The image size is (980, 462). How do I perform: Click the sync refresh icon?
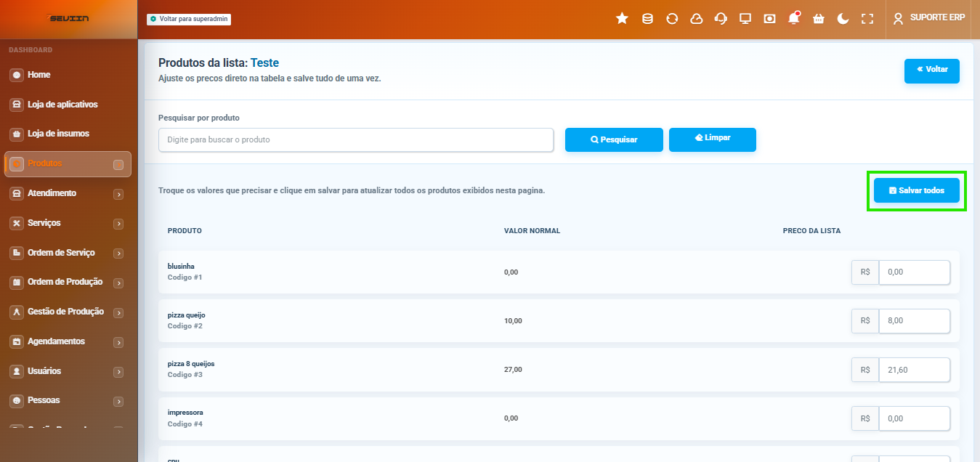[x=672, y=18]
